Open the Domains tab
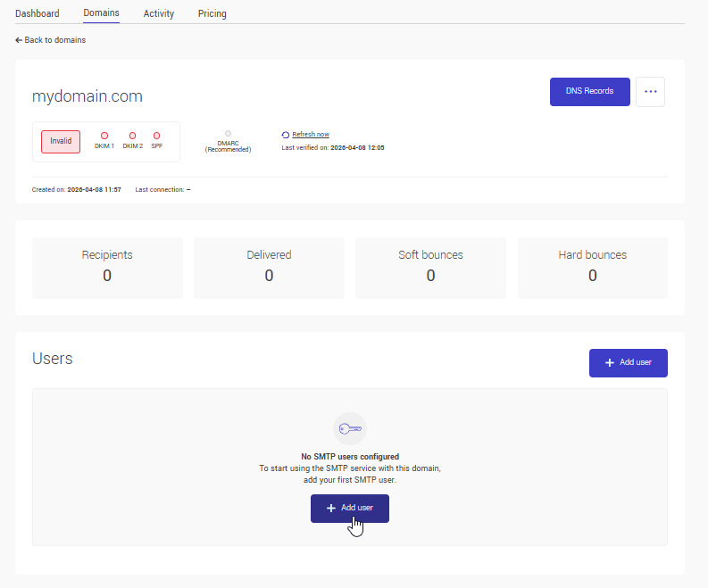 [x=101, y=13]
